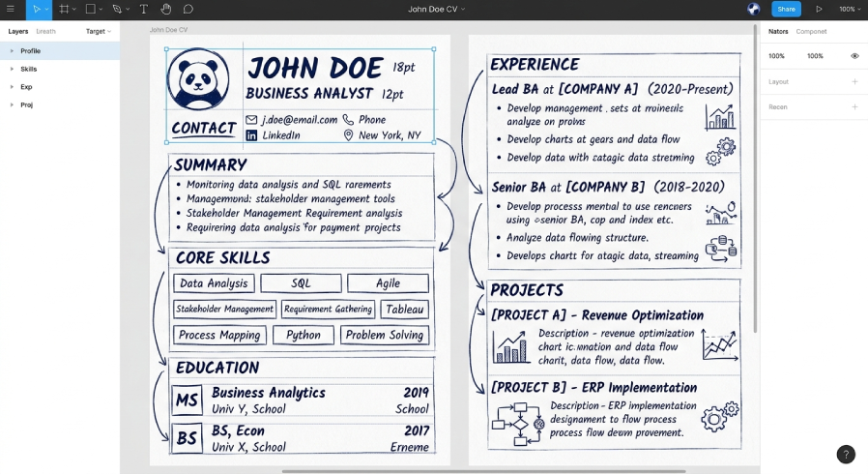Open the 100% zoom dropdown
Viewport: 868px width, 474px height.
pyautogui.click(x=849, y=10)
